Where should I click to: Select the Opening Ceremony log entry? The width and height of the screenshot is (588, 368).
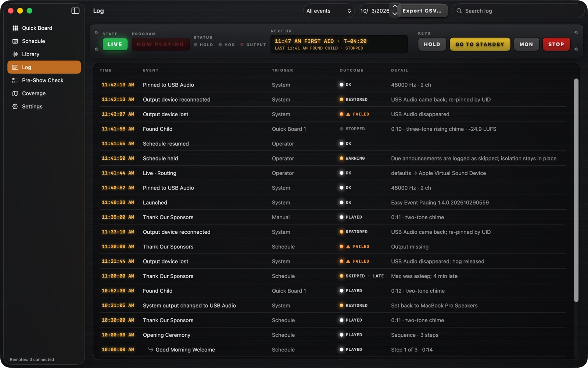coord(333,335)
